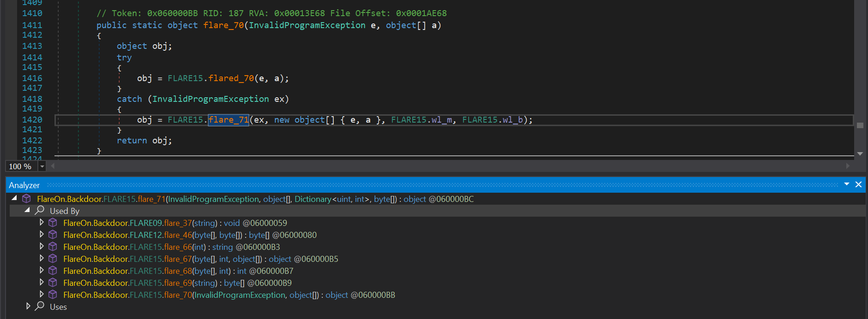Click the magnifier icon next to Uses
Image resolution: width=868 pixels, height=319 pixels.
click(x=40, y=306)
